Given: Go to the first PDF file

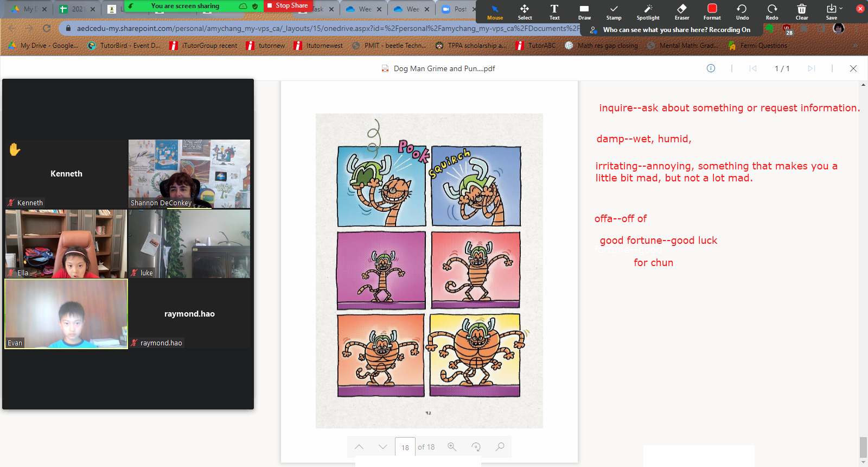Looking at the screenshot, I should click(753, 68).
